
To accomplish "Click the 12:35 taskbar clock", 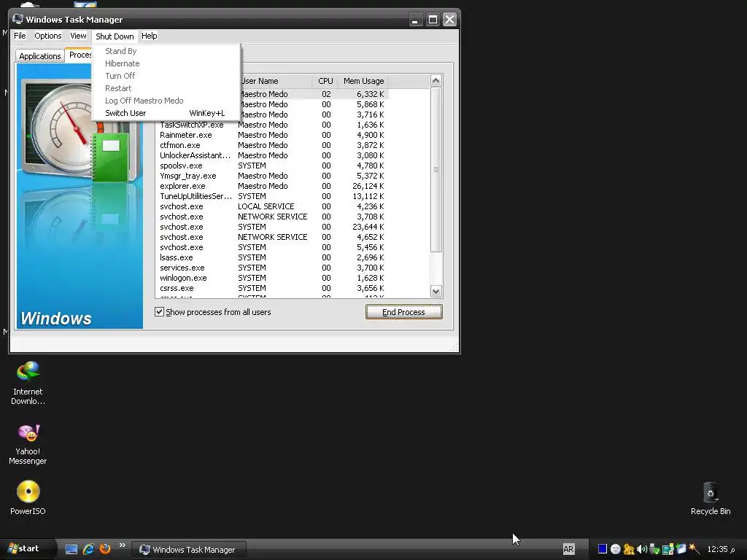I will click(x=721, y=549).
